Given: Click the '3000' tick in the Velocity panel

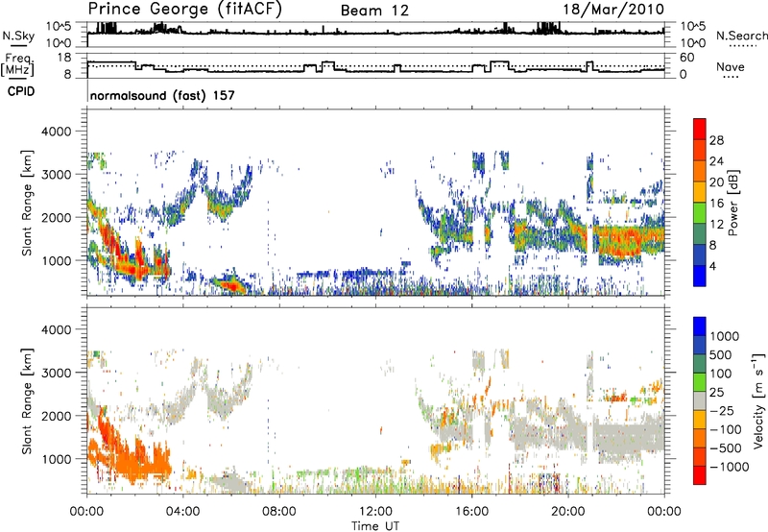Looking at the screenshot, I should pos(56,373).
